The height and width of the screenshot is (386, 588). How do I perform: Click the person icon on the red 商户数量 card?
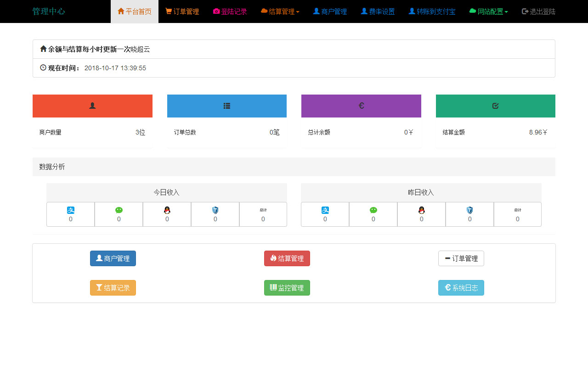coord(92,106)
